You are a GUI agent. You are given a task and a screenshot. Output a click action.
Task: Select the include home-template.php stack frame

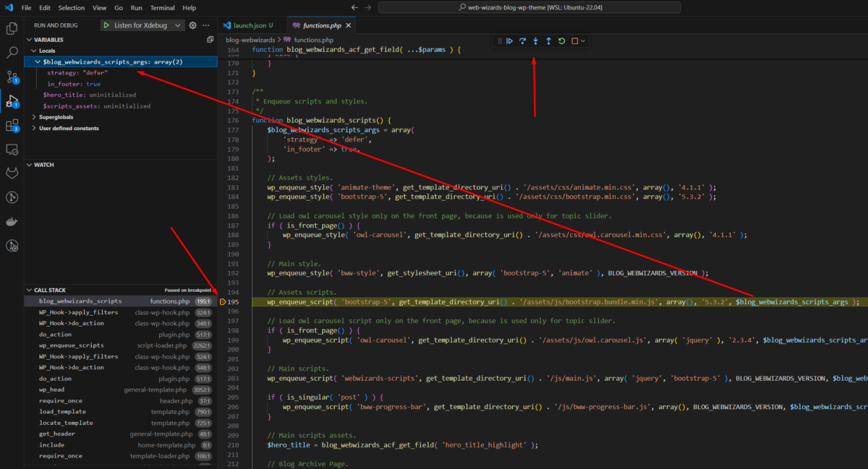[x=120, y=445]
